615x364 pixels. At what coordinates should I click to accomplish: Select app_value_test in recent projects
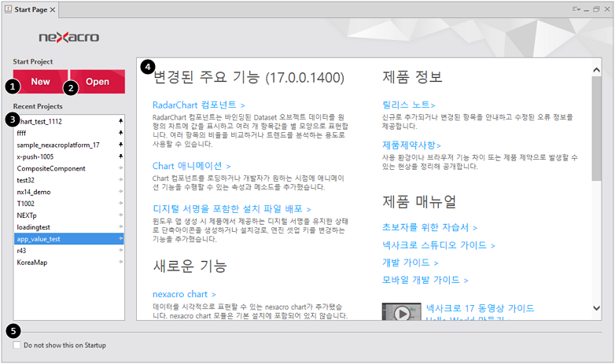tap(68, 239)
